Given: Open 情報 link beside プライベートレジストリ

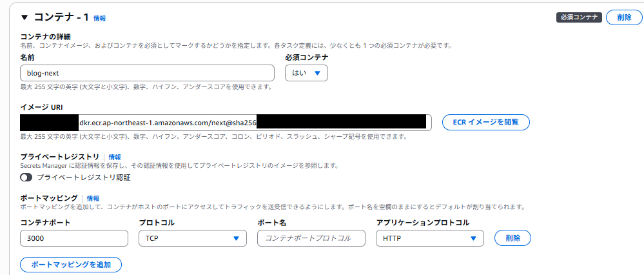Looking at the screenshot, I should [x=115, y=157].
